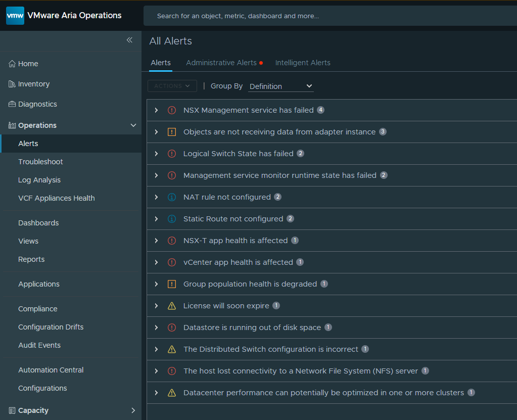This screenshot has width=517, height=420.
Task: Open the Views page
Action: 28,241
